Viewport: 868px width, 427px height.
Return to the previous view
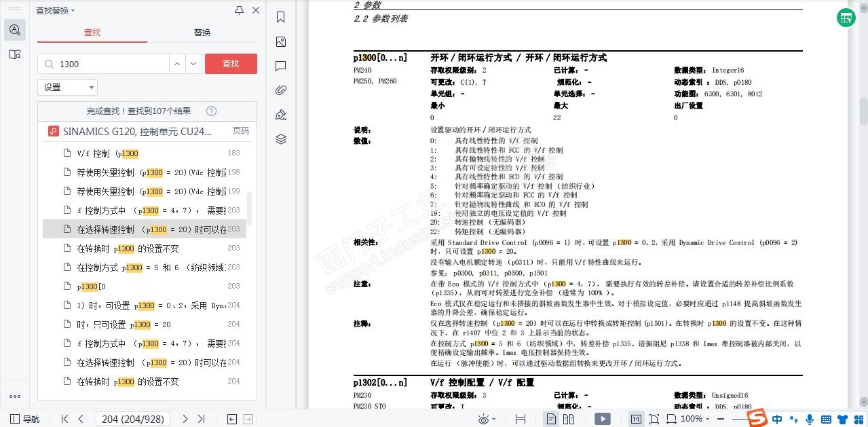tap(232, 419)
